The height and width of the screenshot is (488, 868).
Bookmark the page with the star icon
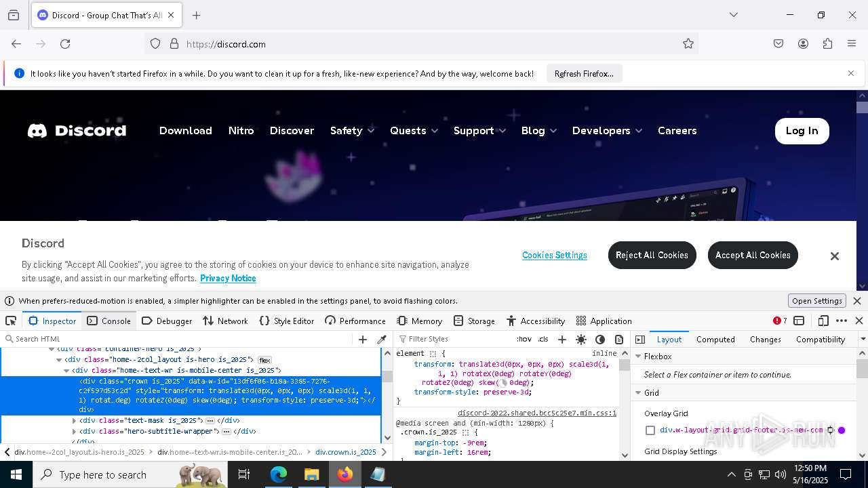(688, 44)
